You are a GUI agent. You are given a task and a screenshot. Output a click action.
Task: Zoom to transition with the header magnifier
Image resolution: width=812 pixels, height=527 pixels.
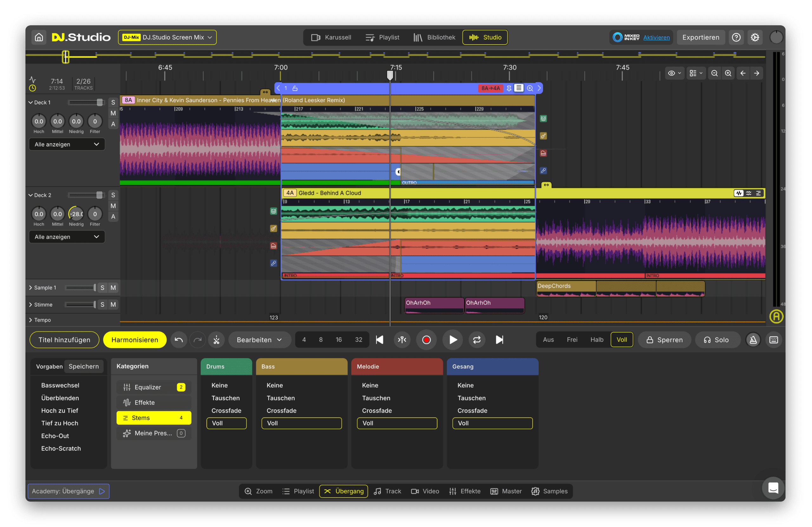tap(530, 88)
